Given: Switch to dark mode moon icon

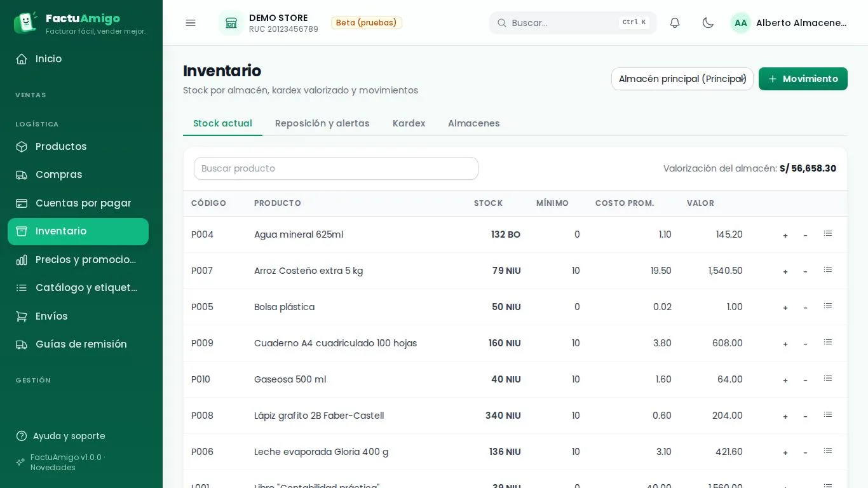Looking at the screenshot, I should (x=708, y=23).
